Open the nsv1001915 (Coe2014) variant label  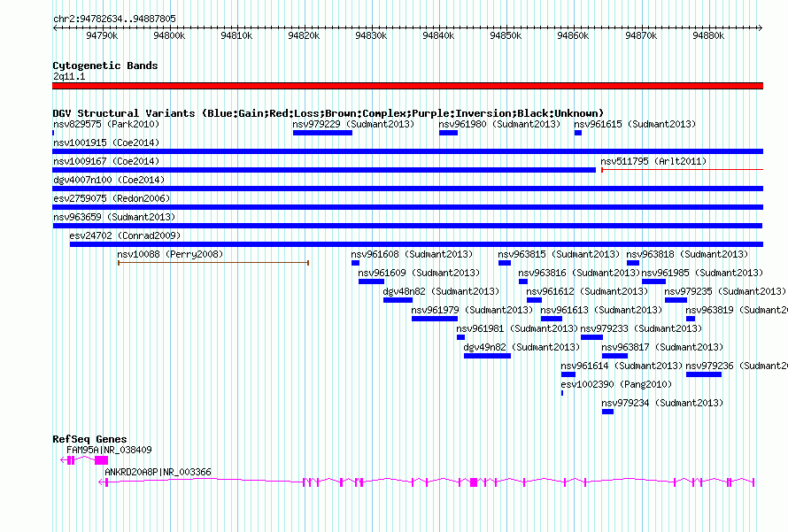coord(106,143)
